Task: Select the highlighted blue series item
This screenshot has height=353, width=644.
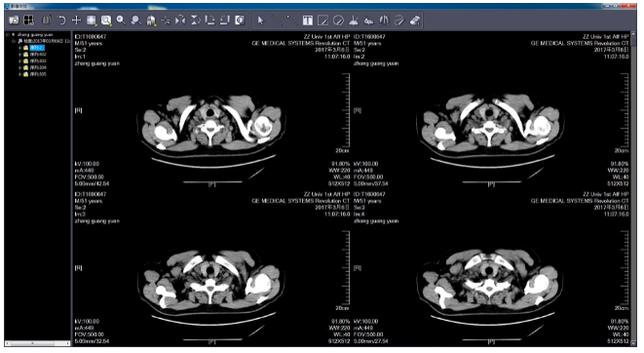Action: click(x=36, y=48)
